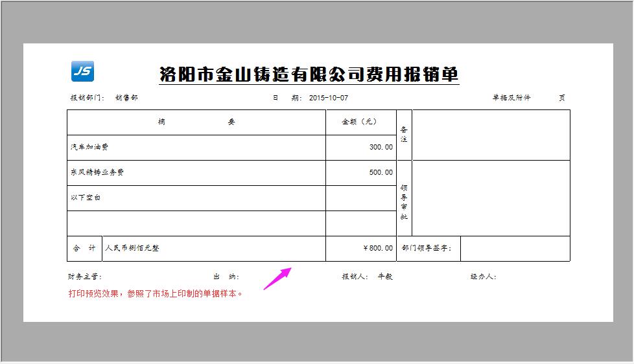This screenshot has width=634, height=364.
Task: Click the 金额（元） column header
Action: 360,122
